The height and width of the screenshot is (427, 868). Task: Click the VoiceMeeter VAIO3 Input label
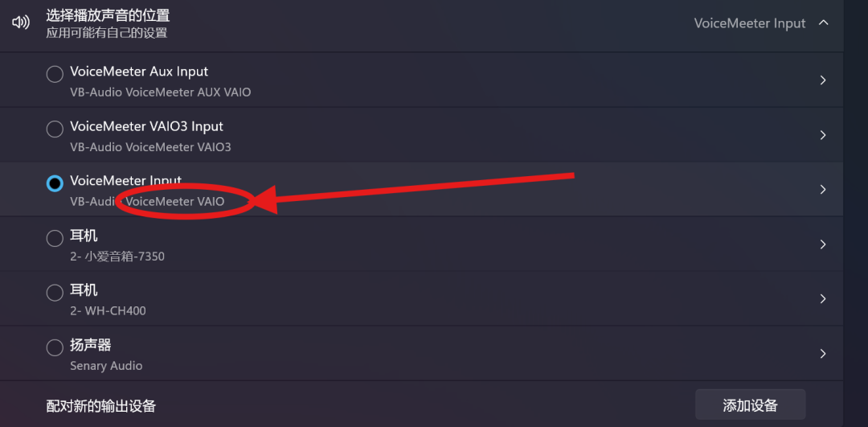click(146, 126)
